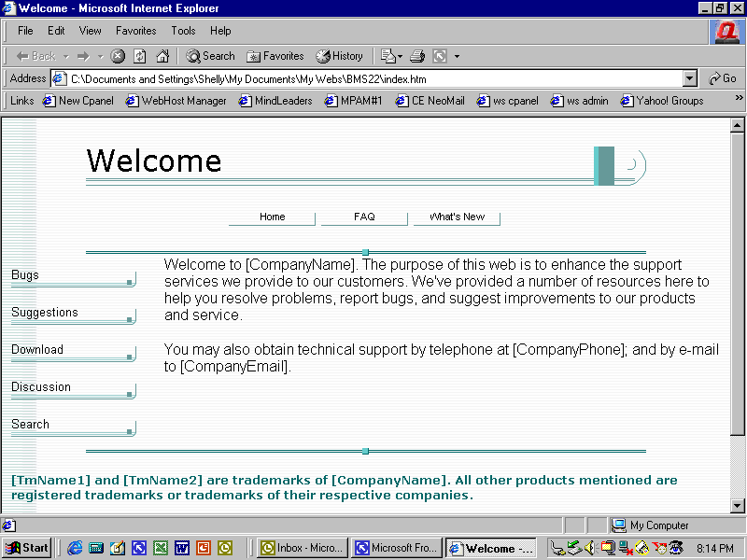Click the IE page icon in address bar
Viewport: 747px width, 560px height.
[x=60, y=78]
